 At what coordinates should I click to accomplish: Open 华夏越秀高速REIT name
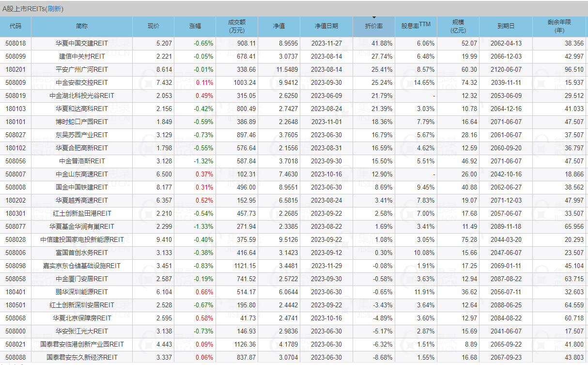click(82, 200)
